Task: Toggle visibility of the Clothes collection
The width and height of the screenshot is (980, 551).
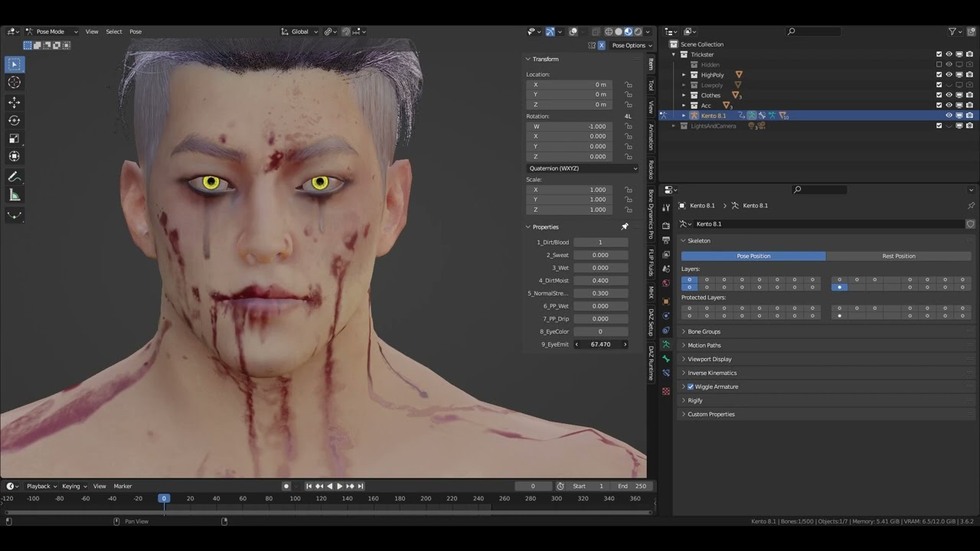Action: click(949, 96)
